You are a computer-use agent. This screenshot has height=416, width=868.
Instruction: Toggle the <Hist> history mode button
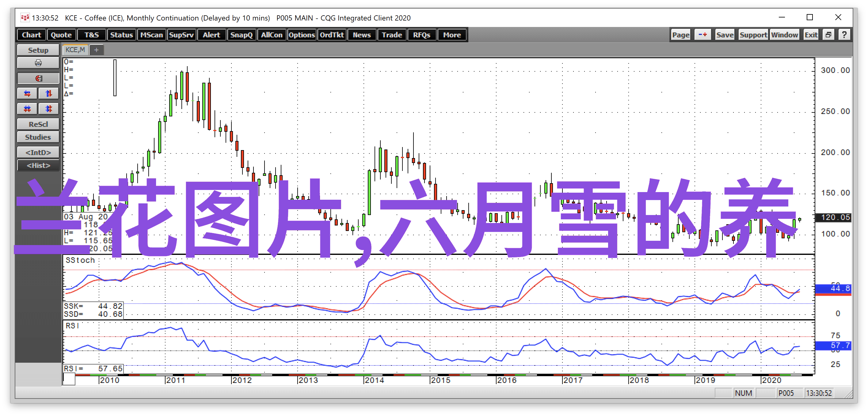coord(38,165)
